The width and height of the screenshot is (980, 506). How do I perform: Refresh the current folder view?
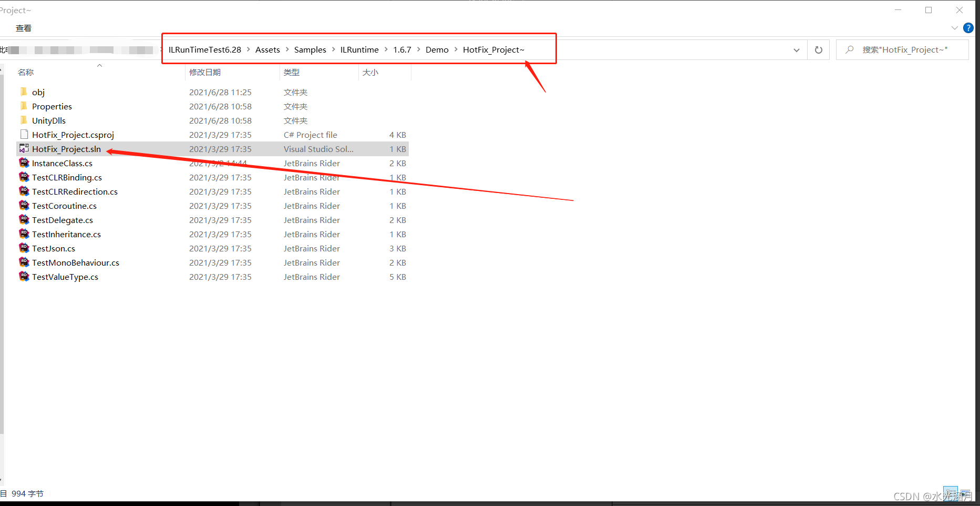coord(818,50)
